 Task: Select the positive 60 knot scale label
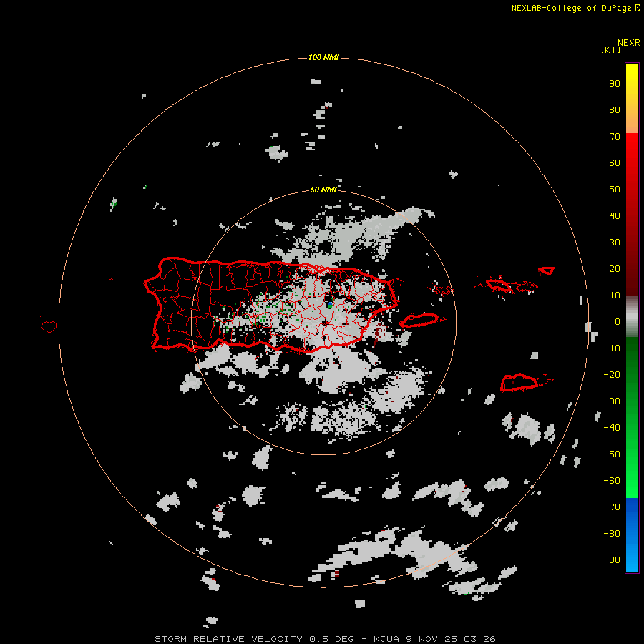click(x=615, y=163)
